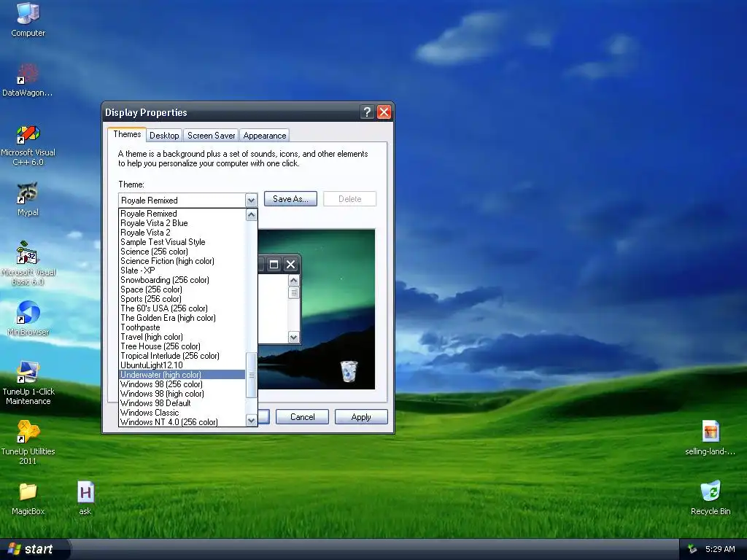This screenshot has width=747, height=560.
Task: Click the system tray network icon
Action: coord(692,549)
